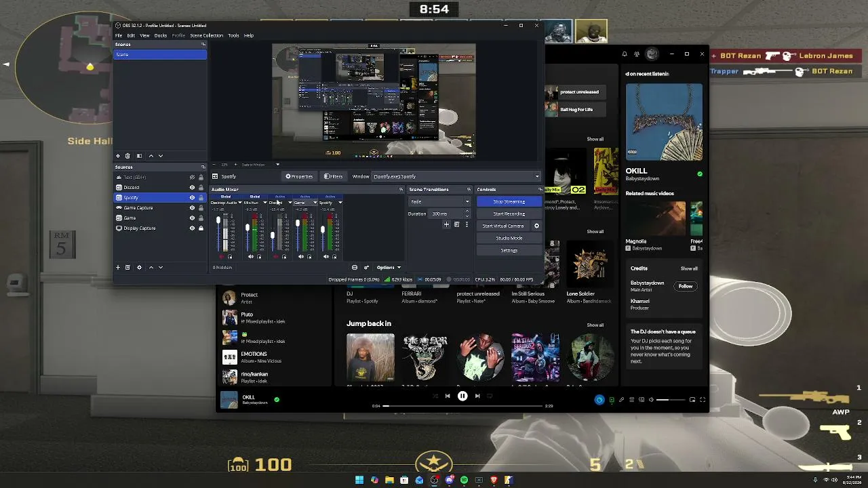Expand Mic/Aux channel menu arrow
868x488 pixels.
click(x=264, y=203)
